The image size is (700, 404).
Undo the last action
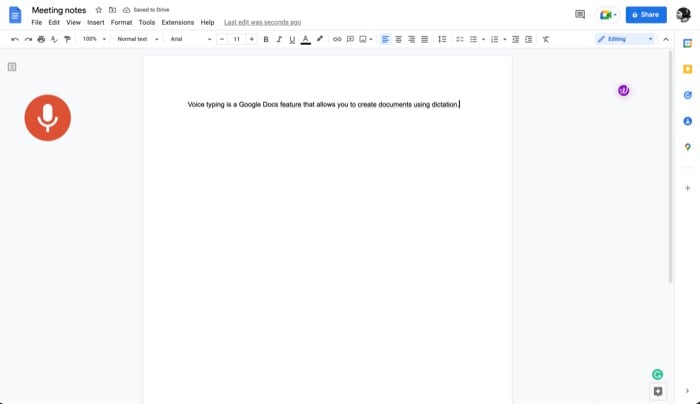tap(15, 39)
